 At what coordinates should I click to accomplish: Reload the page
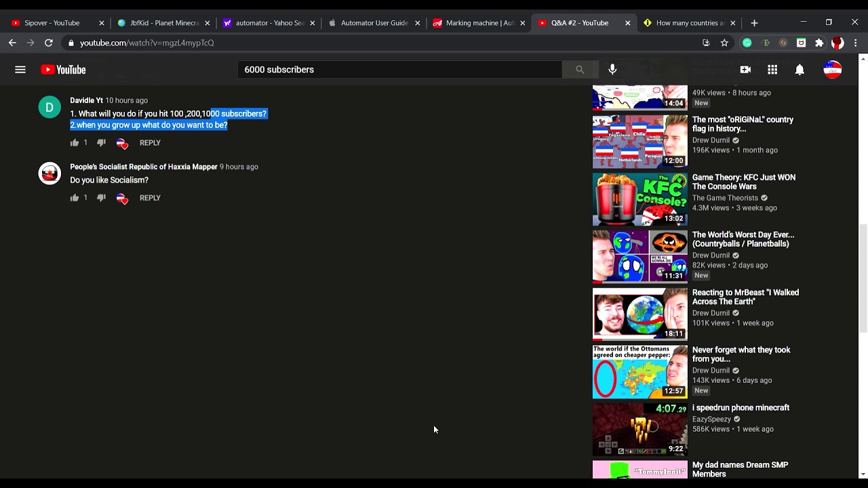click(49, 43)
